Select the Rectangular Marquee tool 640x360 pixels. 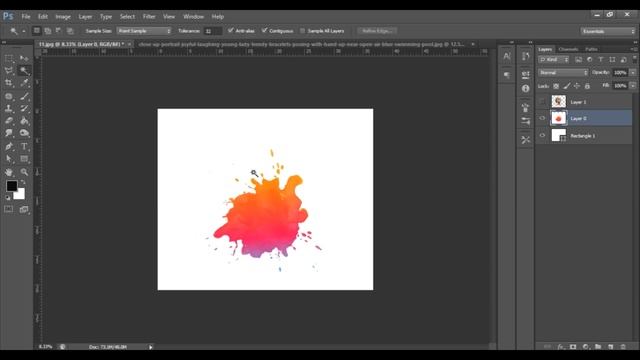pyautogui.click(x=9, y=59)
